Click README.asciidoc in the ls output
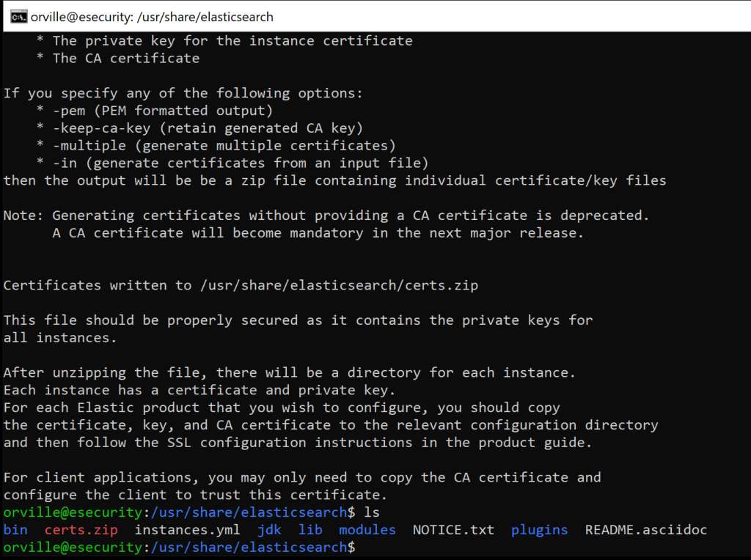This screenshot has height=560, width=751. tap(645, 529)
